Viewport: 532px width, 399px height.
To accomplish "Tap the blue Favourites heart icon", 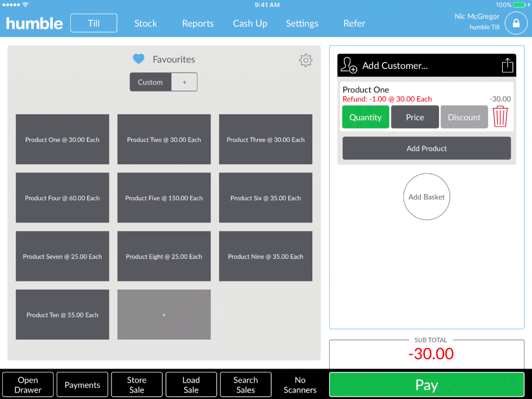I will click(138, 59).
